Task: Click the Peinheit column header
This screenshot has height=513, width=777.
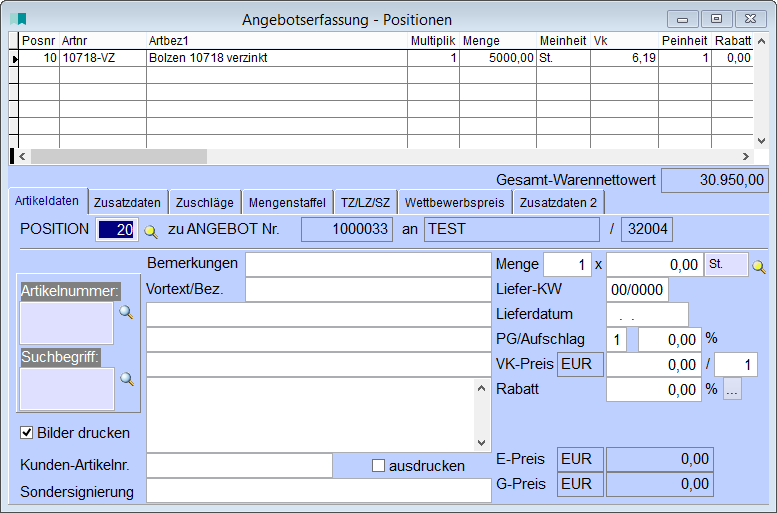Action: (685, 41)
